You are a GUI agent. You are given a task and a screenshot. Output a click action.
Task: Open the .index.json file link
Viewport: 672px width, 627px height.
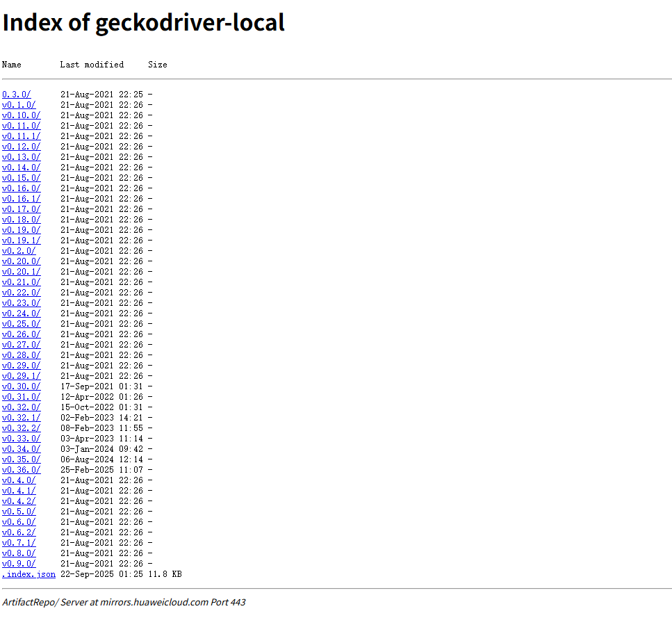pyautogui.click(x=28, y=574)
